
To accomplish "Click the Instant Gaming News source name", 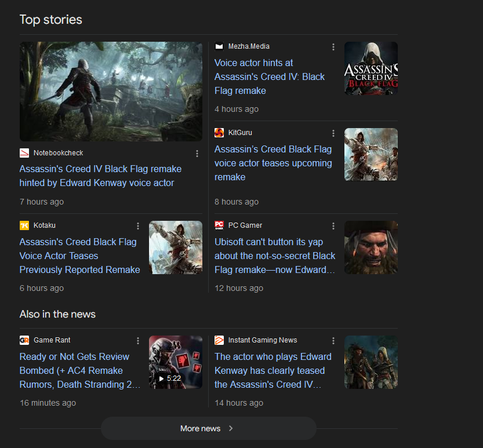I will tap(263, 340).
